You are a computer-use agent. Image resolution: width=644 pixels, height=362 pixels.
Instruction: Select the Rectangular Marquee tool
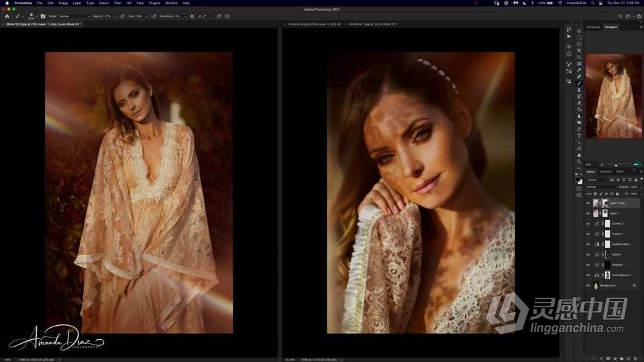[x=579, y=38]
